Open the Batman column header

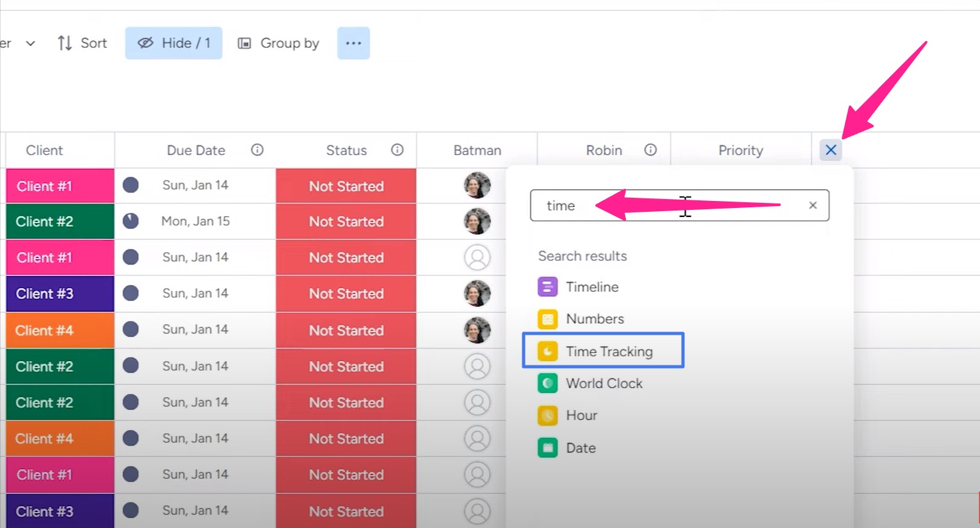click(x=477, y=150)
